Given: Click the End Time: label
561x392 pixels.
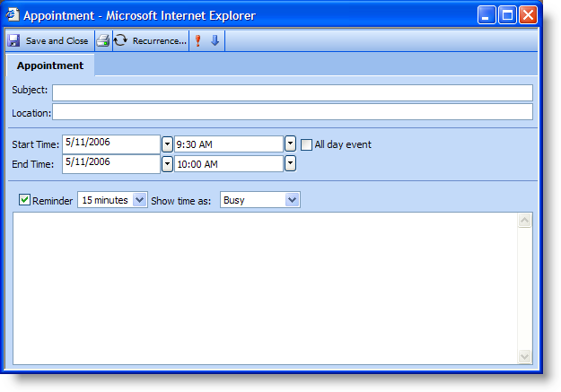Looking at the screenshot, I should [33, 164].
